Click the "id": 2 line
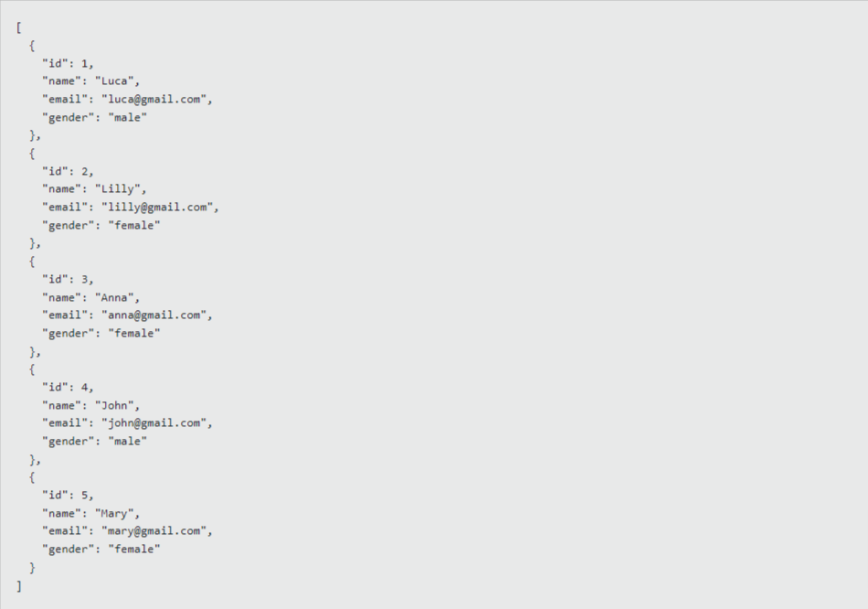The image size is (868, 609). [69, 172]
